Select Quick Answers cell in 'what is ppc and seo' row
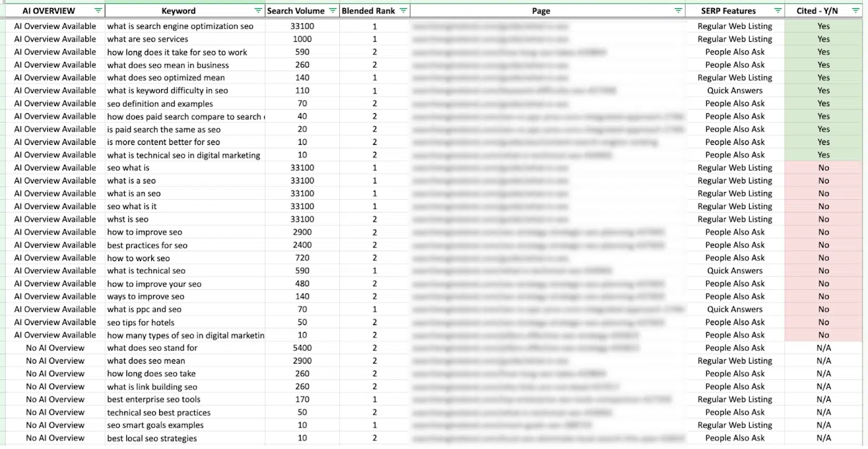This screenshot has width=868, height=449. click(735, 309)
